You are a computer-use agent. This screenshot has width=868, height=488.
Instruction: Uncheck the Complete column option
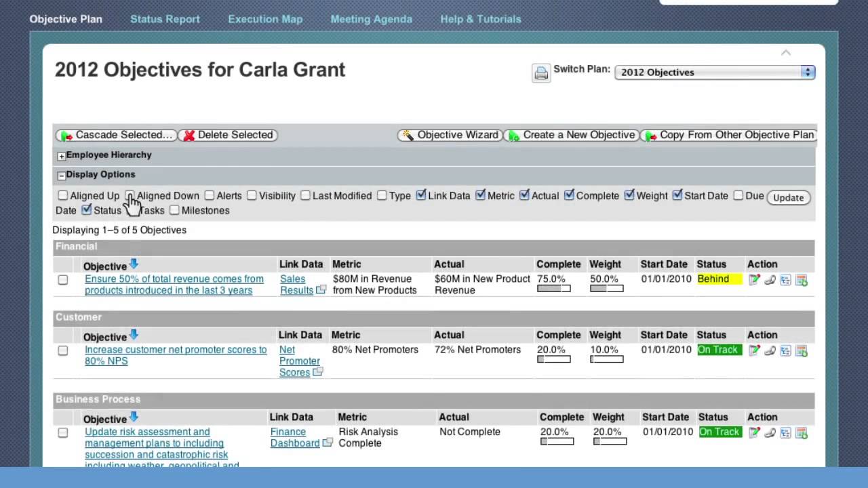[569, 195]
